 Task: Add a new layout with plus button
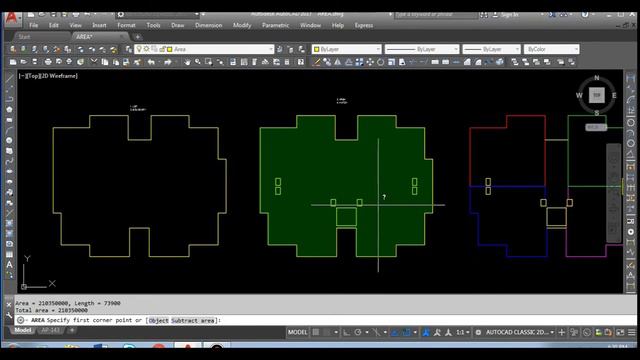click(72, 330)
